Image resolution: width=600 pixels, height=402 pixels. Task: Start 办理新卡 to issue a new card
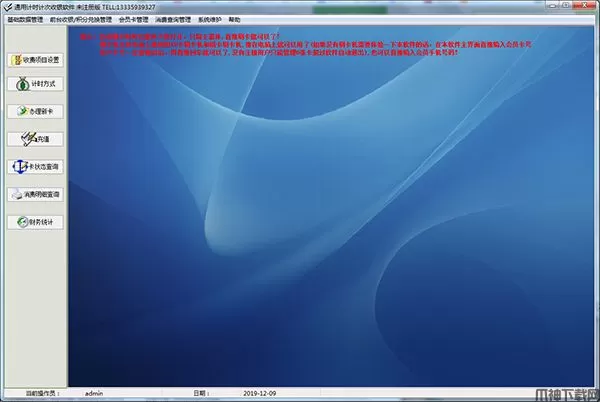tap(35, 111)
